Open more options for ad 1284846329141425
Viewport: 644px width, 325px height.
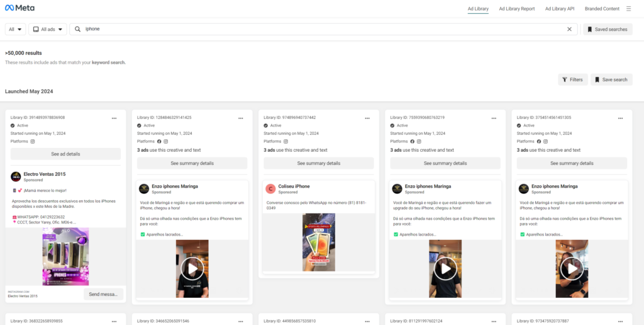tap(241, 118)
